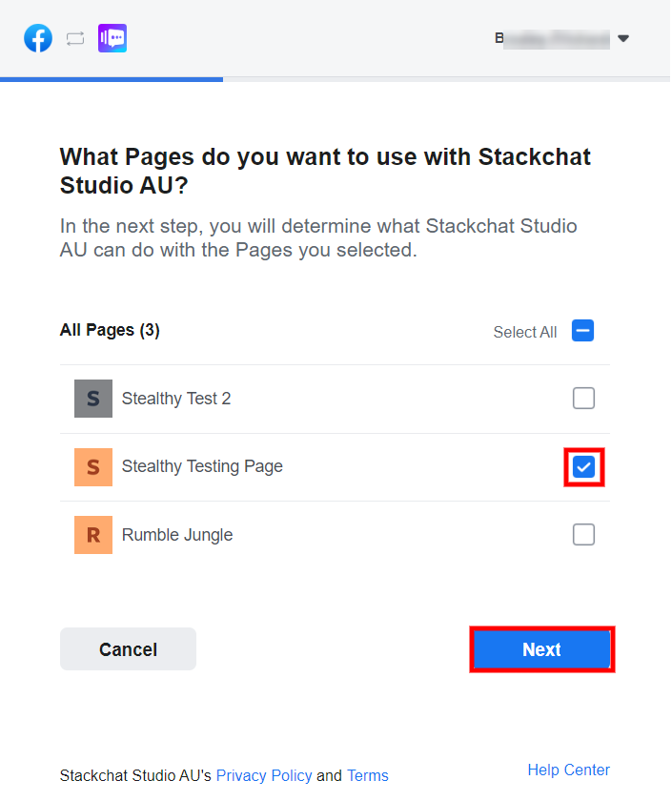This screenshot has width=672, height=801.
Task: Open the Terms link
Action: pyautogui.click(x=368, y=775)
